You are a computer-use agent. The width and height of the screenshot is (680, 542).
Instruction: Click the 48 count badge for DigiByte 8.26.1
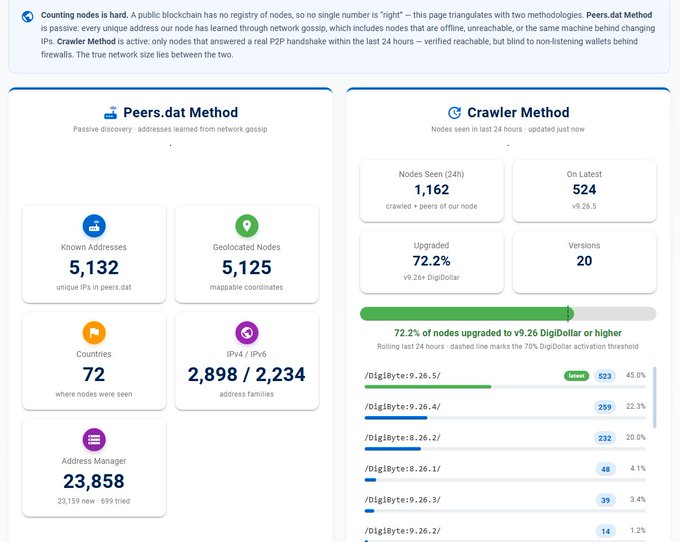(605, 469)
